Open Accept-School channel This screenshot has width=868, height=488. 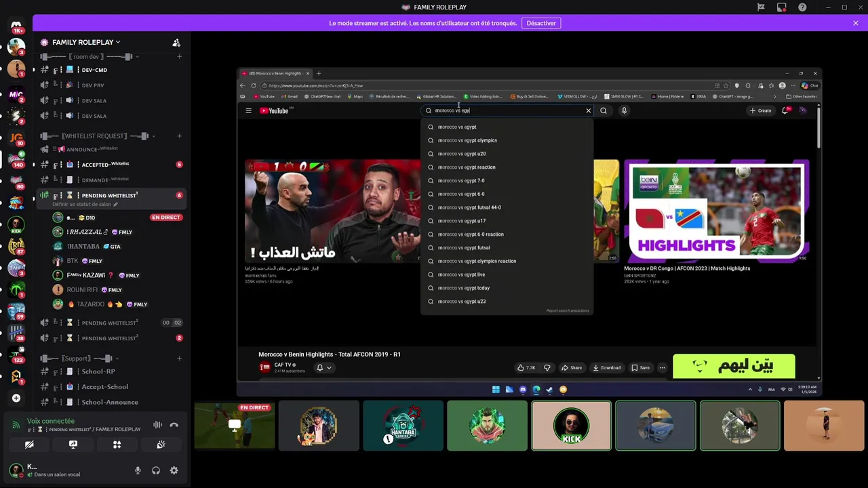pos(111,386)
